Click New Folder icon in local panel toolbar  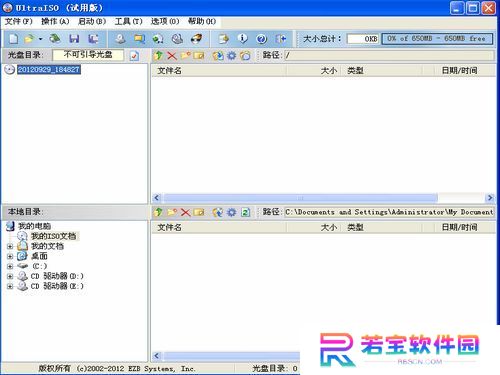[x=172, y=212]
